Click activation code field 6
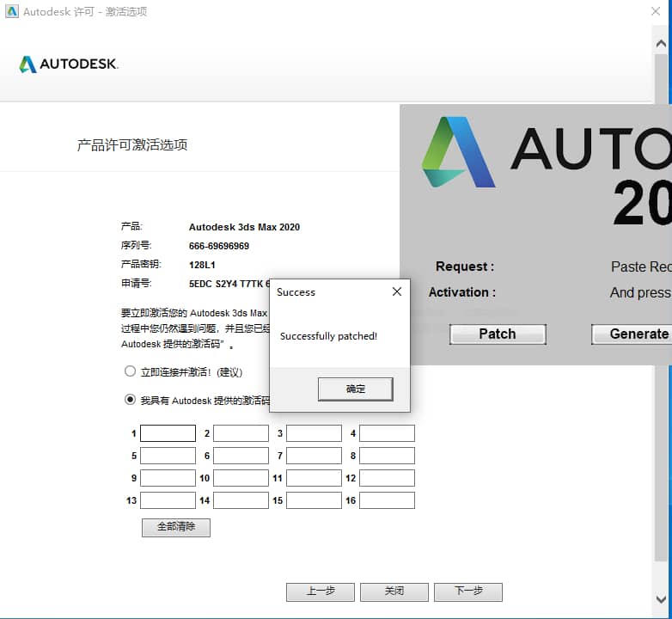Viewport: 672px width, 619px height. [241, 456]
